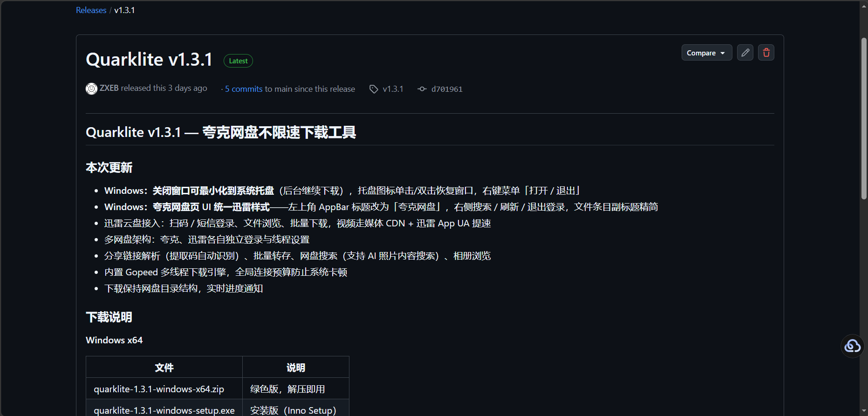Click the 迅雷云盘接入 bullet line
Screen dimensions: 868x416
tap(297, 223)
